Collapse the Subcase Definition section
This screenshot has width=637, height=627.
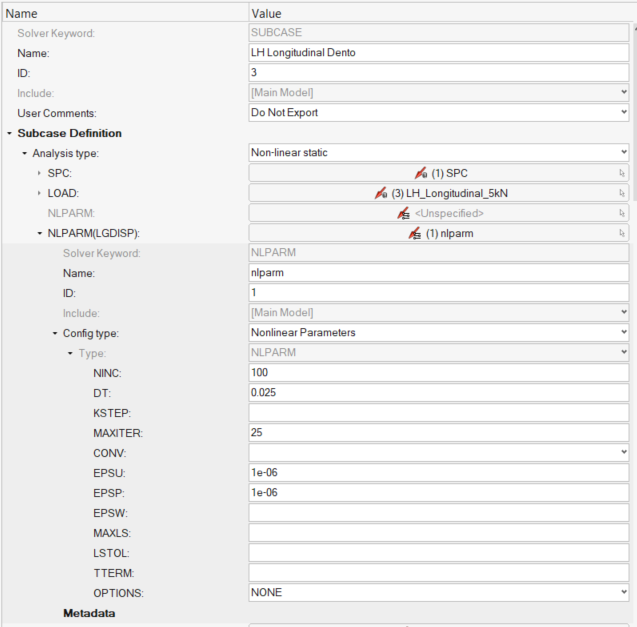coord(9,133)
